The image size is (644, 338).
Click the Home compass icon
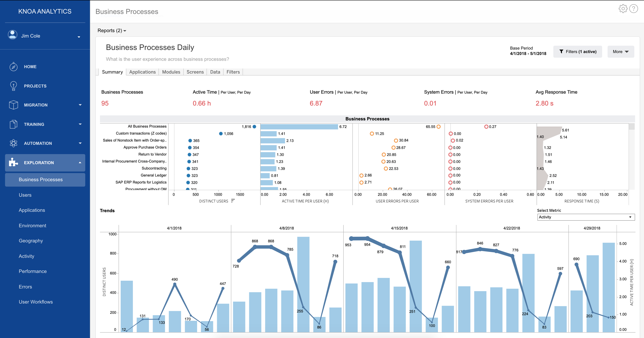coord(14,67)
